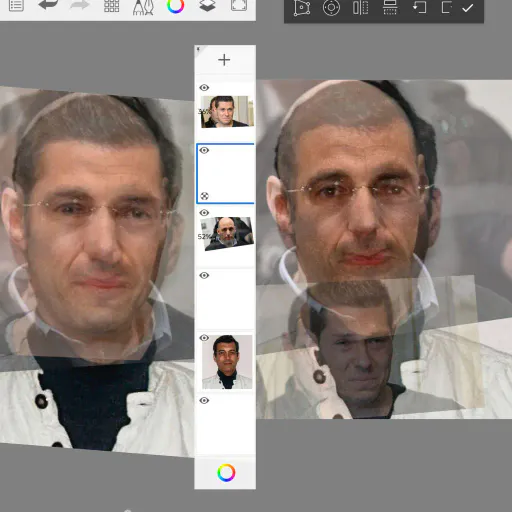Screen dimensions: 512x512
Task: Add a new layer with plus button
Action: pos(224,60)
